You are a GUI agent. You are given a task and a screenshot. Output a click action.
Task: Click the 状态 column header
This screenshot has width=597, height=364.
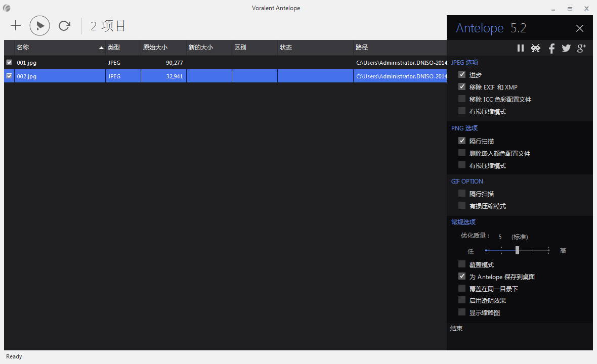click(x=315, y=48)
